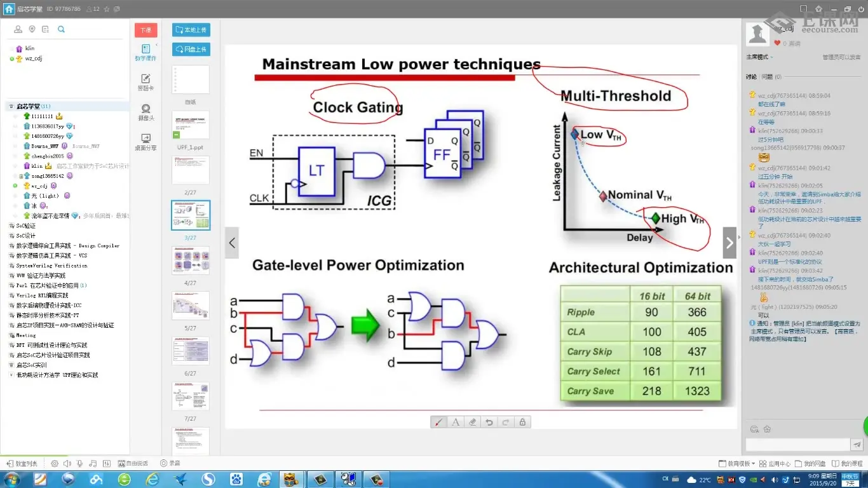Toggle the speaker volume icon

tap(67, 464)
